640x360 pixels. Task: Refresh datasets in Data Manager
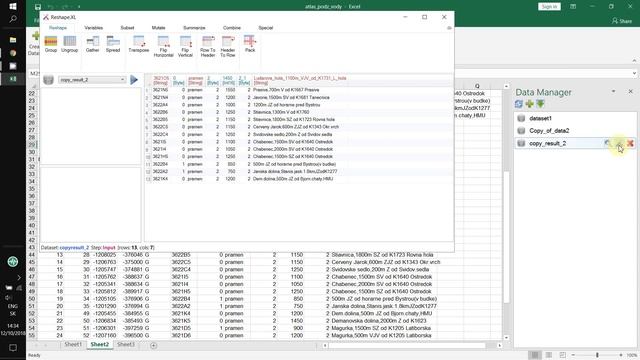click(519, 104)
